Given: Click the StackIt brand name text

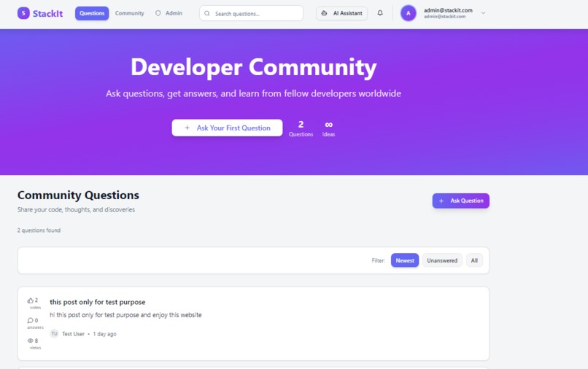Looking at the screenshot, I should [47, 14].
